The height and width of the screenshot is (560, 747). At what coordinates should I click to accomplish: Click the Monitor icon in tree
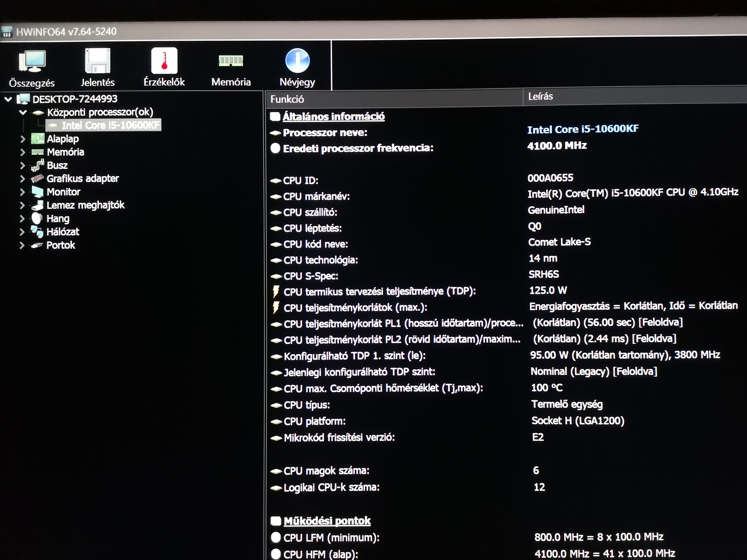(38, 192)
